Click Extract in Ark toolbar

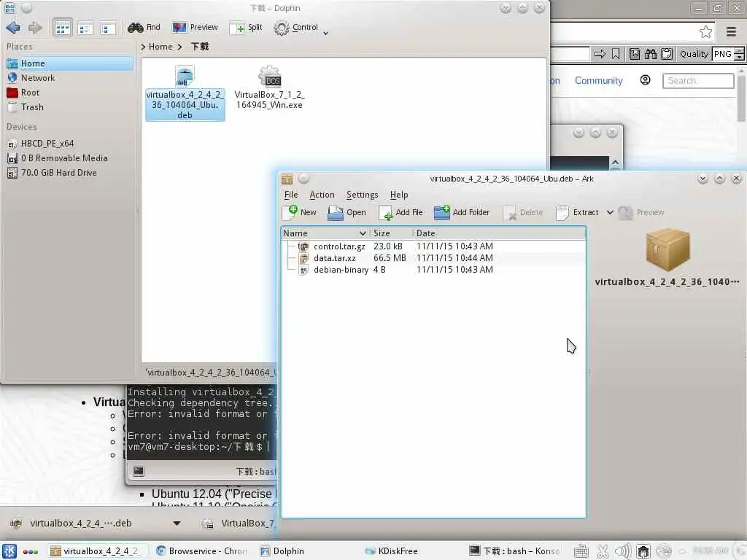tap(578, 212)
